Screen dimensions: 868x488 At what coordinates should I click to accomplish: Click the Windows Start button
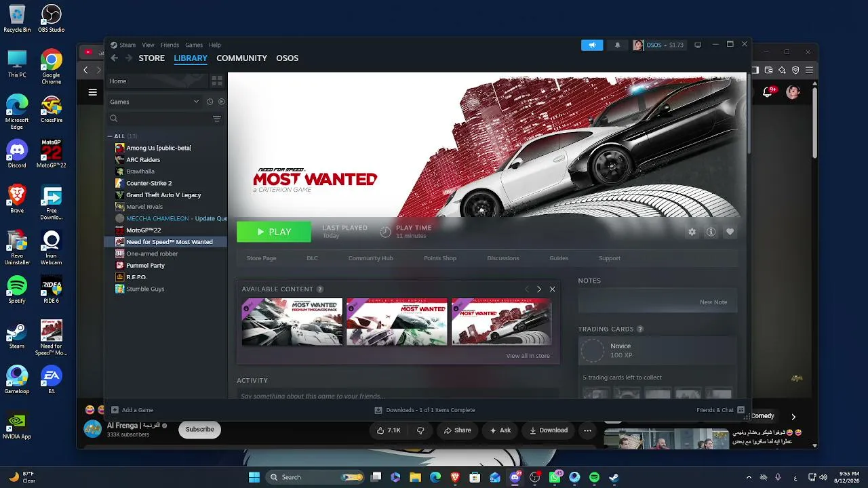(254, 477)
